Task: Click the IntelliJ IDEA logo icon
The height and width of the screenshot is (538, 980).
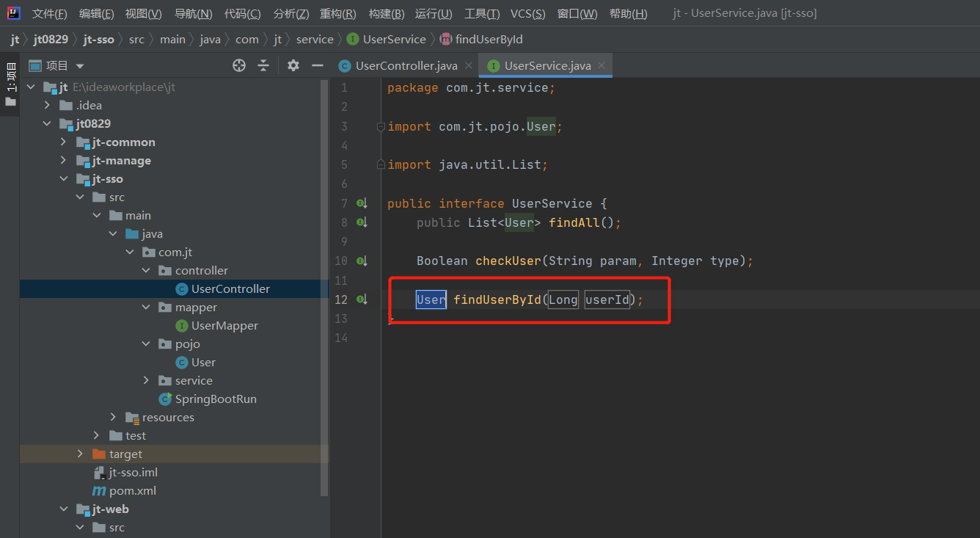Action: click(x=13, y=12)
